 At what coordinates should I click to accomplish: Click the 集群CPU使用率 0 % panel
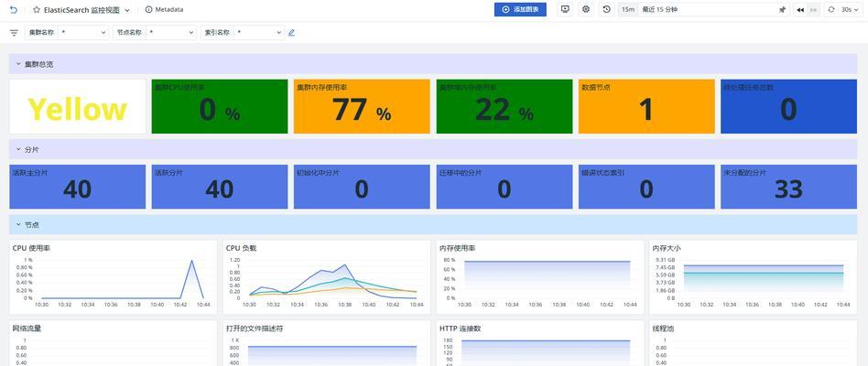pyautogui.click(x=220, y=107)
